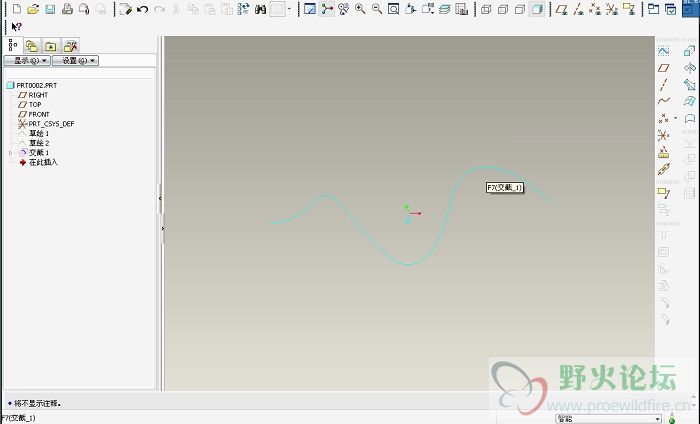Open the Find tool with binoculars icon
This screenshot has height=424, width=700.
(260, 9)
